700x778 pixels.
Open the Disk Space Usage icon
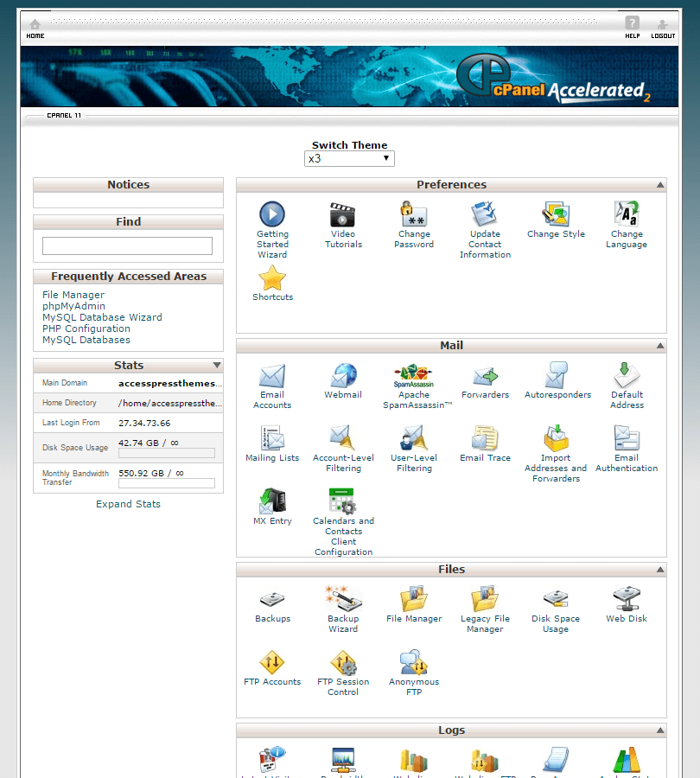(x=556, y=599)
